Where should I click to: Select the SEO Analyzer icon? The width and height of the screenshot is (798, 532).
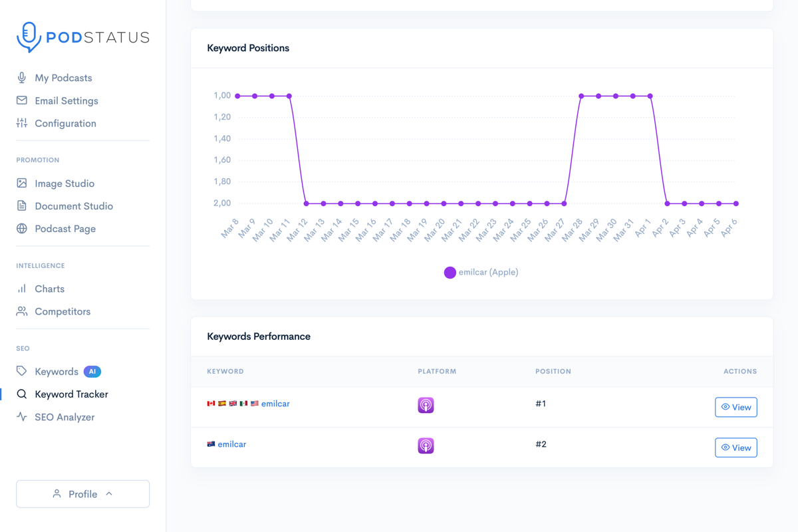22,417
